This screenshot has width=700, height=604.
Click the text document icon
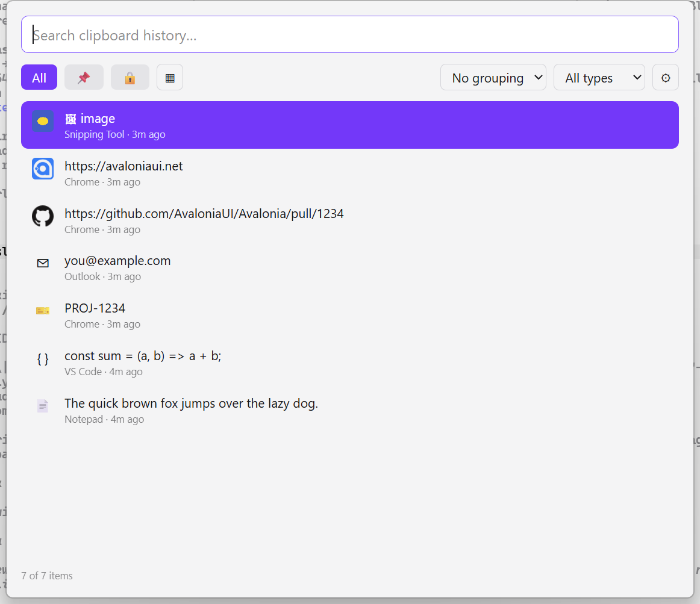(43, 406)
